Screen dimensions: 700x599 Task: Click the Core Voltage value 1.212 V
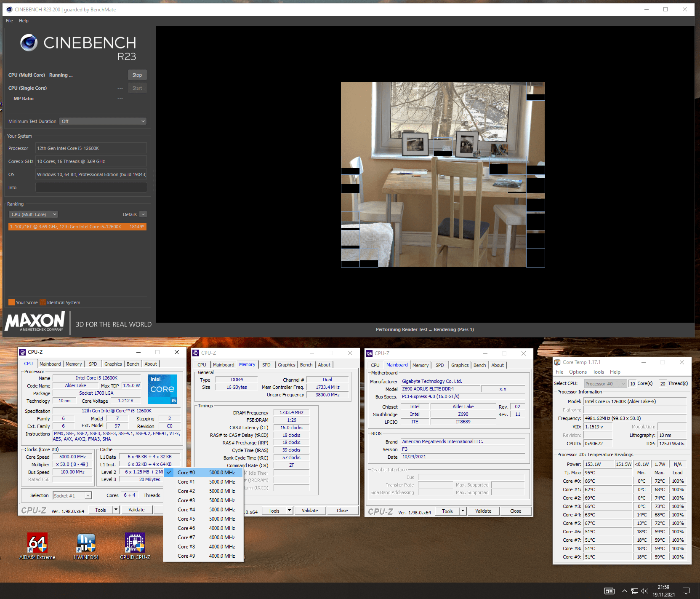coord(125,401)
